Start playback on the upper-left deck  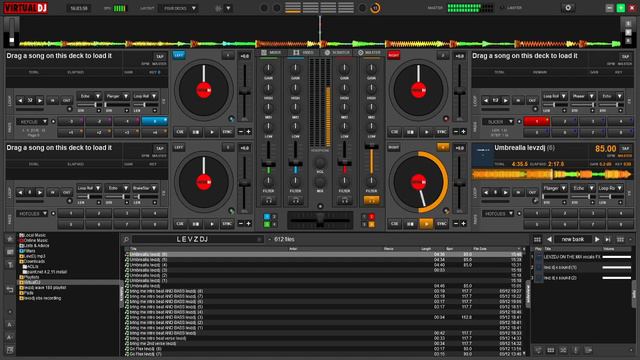[211, 132]
